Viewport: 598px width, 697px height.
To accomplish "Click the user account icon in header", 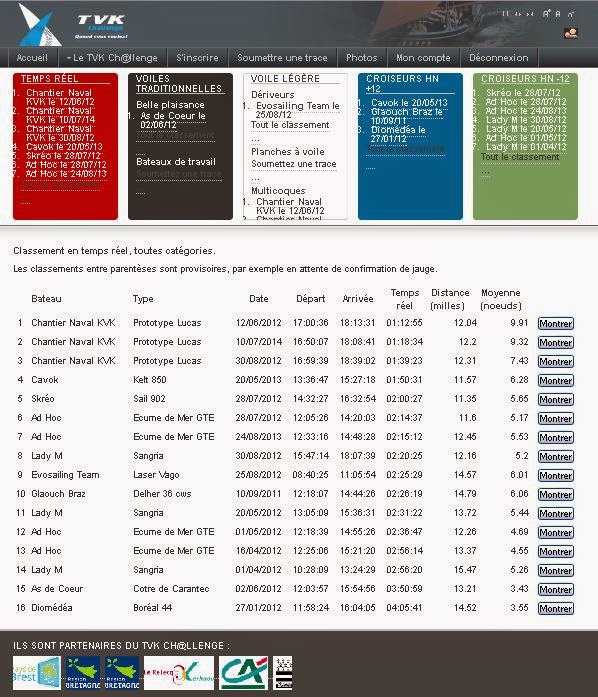I will tap(570, 33).
